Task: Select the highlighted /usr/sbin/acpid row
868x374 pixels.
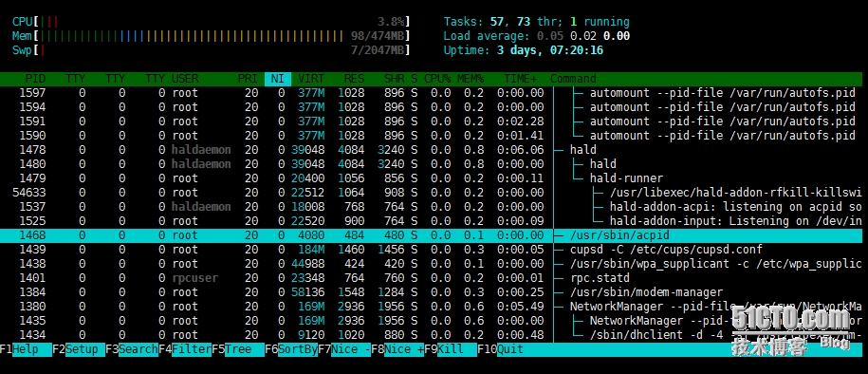Action: [x=432, y=235]
